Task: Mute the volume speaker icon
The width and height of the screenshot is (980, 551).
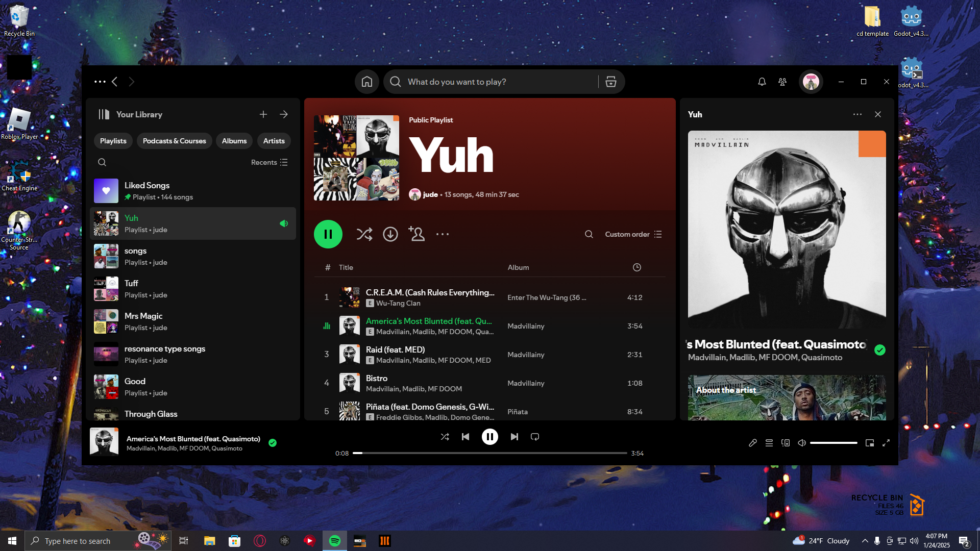Action: pyautogui.click(x=802, y=443)
